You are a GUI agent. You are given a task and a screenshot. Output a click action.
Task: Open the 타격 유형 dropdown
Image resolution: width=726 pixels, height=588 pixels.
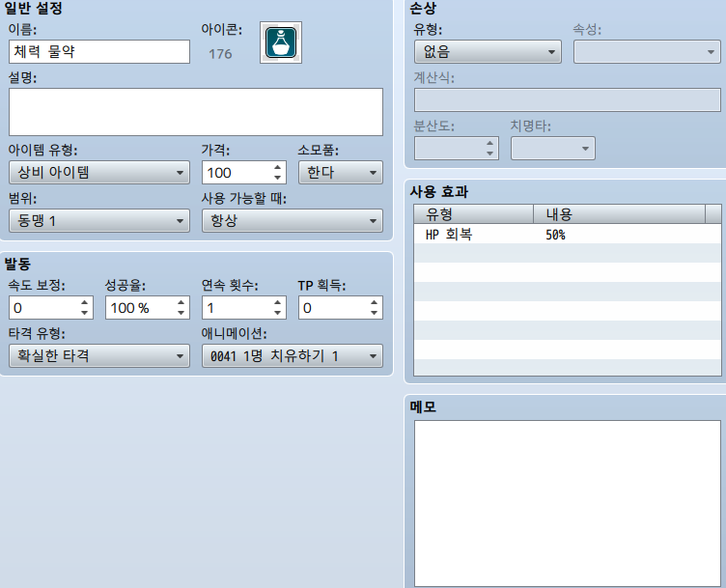[x=99, y=355]
